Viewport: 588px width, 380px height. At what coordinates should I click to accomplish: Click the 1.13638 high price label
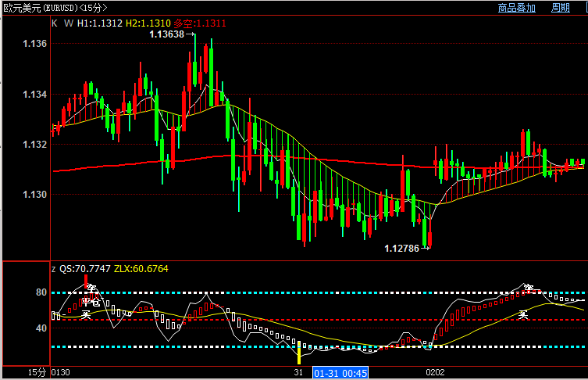pos(166,34)
